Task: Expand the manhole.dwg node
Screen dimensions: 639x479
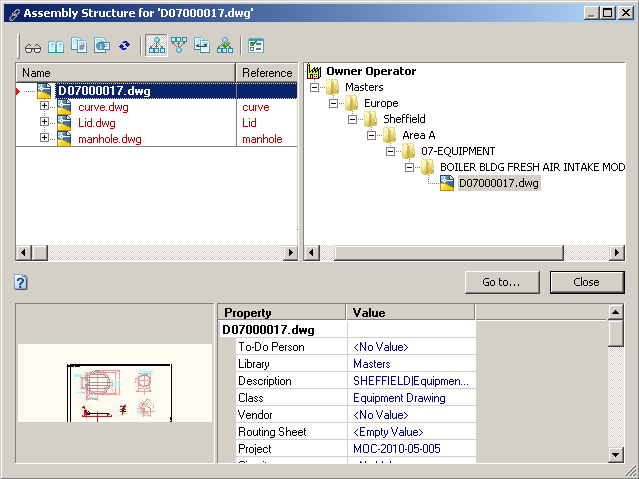Action: tap(44, 137)
